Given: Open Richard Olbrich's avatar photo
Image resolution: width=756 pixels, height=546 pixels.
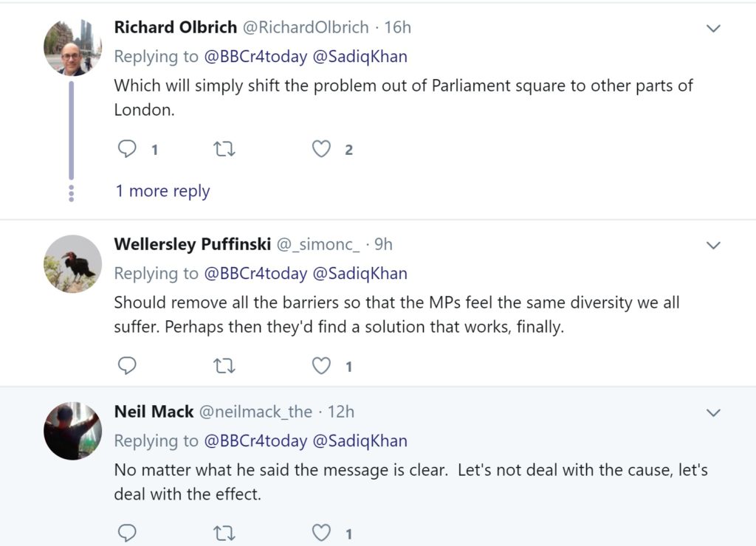Looking at the screenshot, I should [72, 48].
